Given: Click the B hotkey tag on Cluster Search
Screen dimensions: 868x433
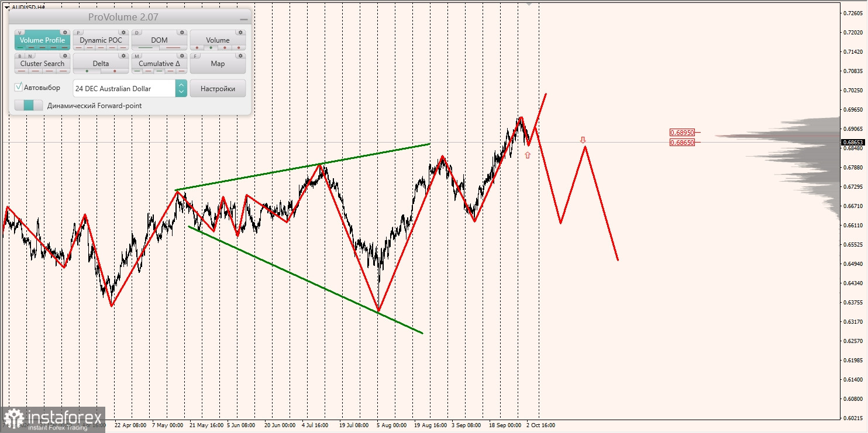Looking at the screenshot, I should coord(20,56).
